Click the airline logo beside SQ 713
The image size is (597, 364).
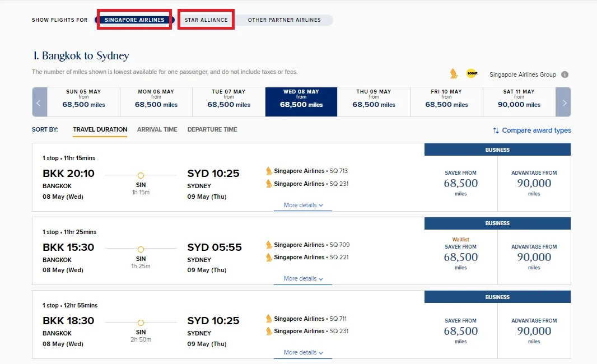269,171
